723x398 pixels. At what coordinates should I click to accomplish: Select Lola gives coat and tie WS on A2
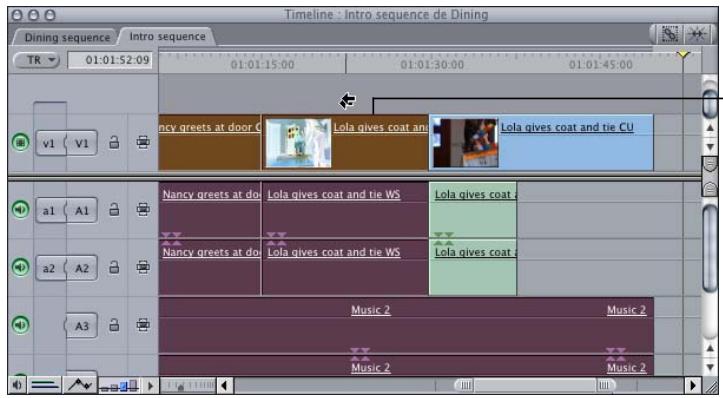click(x=345, y=267)
